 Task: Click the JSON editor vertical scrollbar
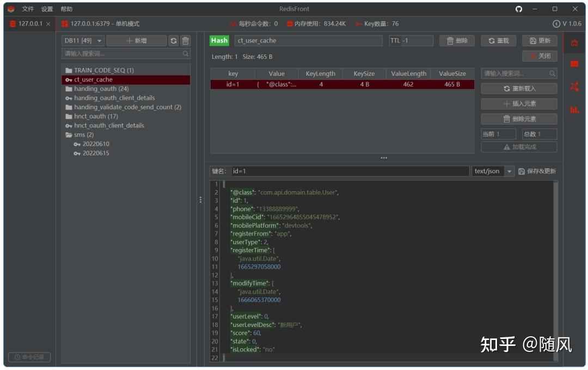[x=555, y=271]
